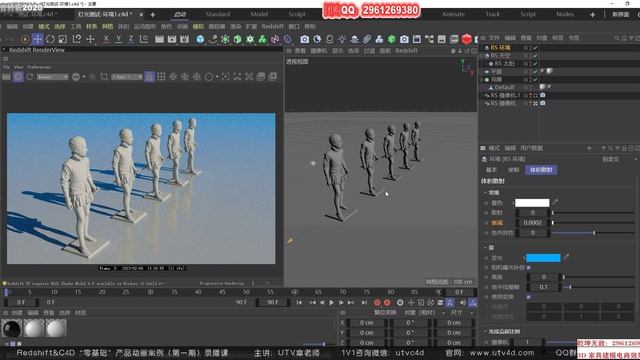Click the eyedropper beside the white color swatch

coord(555,202)
